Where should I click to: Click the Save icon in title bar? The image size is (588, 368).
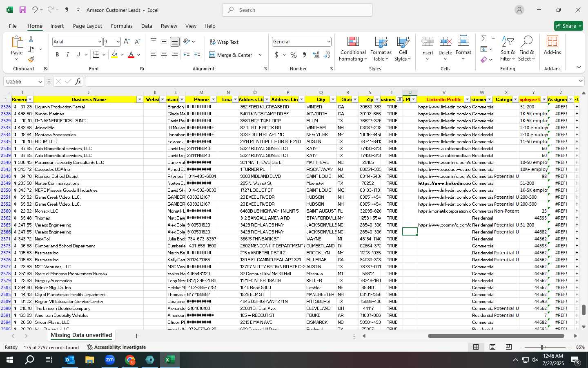pyautogui.click(x=23, y=10)
